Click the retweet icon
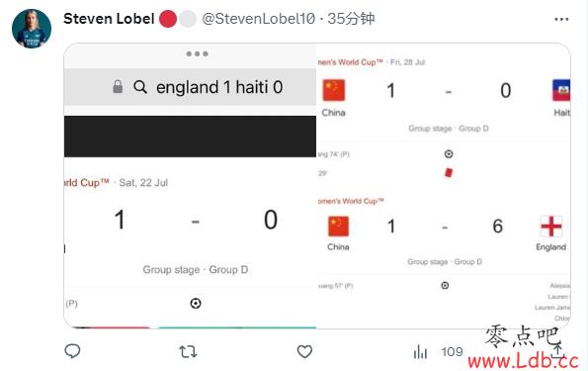 click(188, 352)
